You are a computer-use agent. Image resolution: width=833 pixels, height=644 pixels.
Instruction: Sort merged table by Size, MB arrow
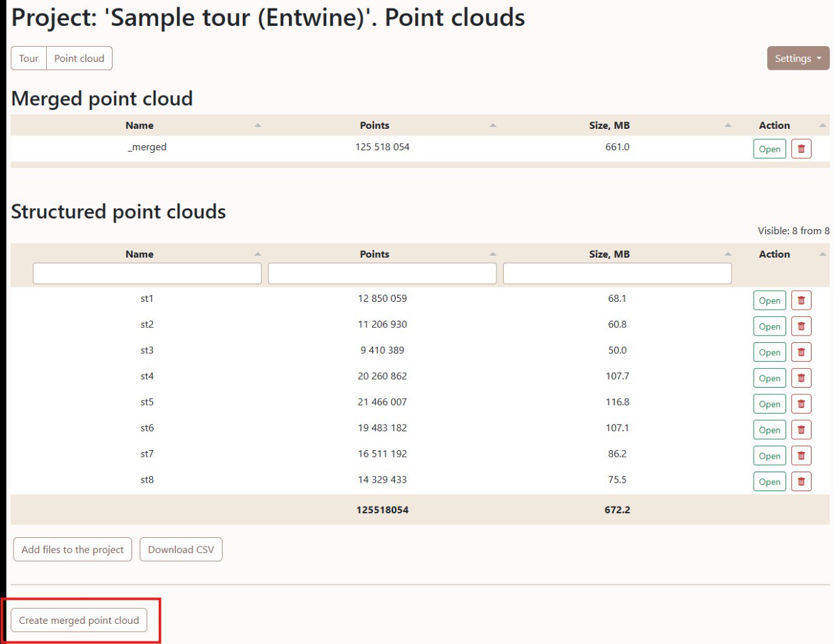point(728,126)
